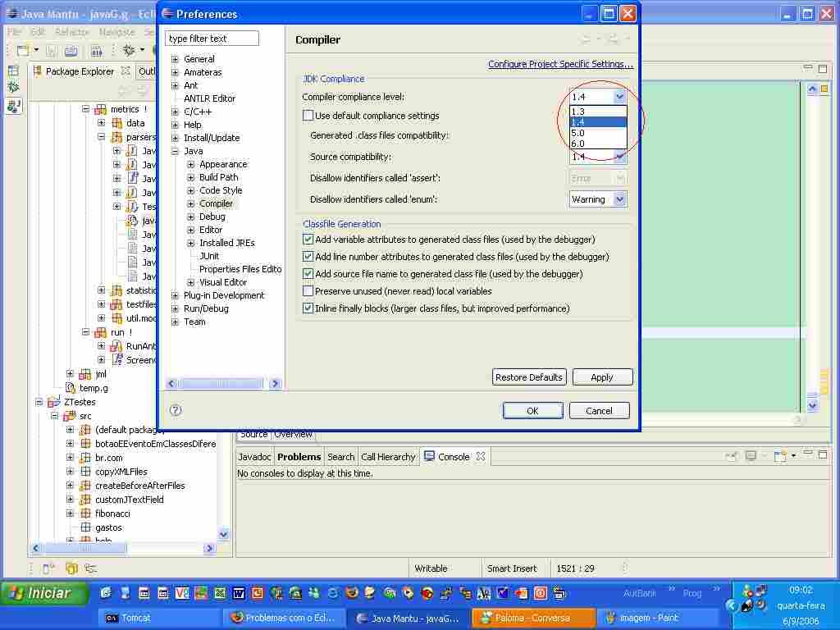Enable Use default compliance settings
This screenshot has height=630, width=840.
[x=308, y=116]
